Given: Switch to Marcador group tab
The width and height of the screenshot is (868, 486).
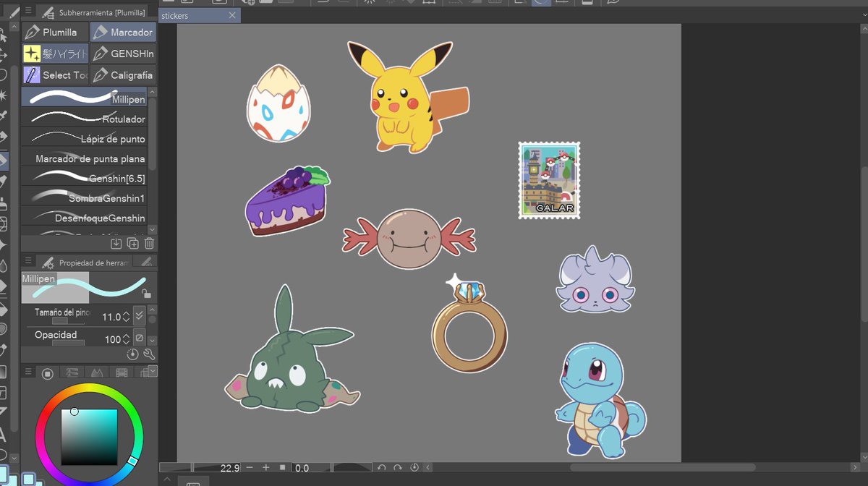Looking at the screenshot, I should point(123,32).
